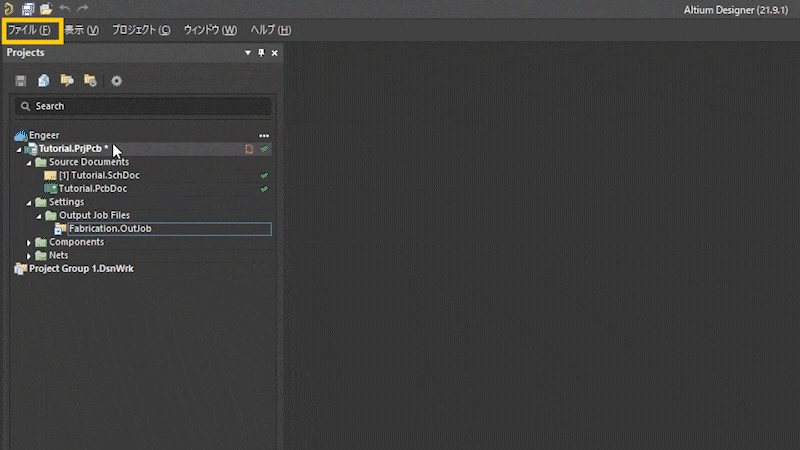Select the Nets folder
The image size is (800, 450).
(58, 255)
